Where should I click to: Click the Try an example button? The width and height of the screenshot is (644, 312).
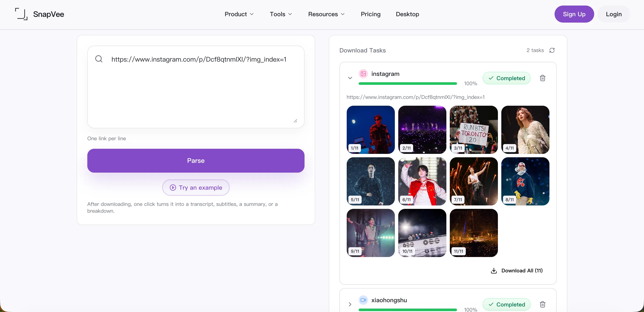tap(196, 187)
